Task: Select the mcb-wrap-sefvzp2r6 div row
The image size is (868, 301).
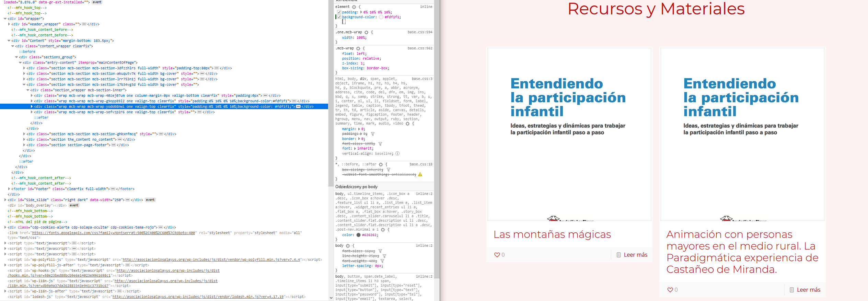Action: 164,112
